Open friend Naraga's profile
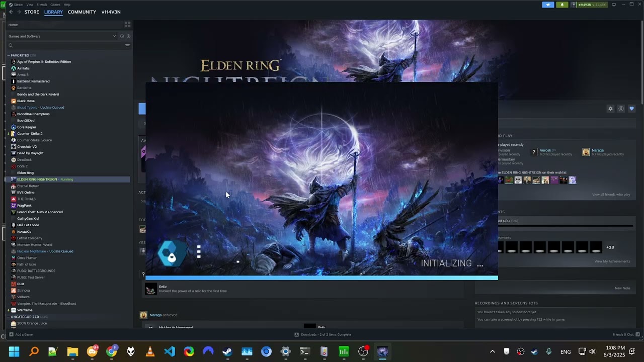This screenshot has height=362, width=644. tap(598, 150)
